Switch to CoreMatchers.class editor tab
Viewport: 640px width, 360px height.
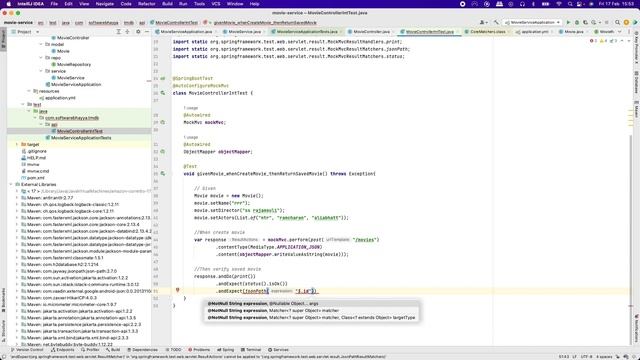[487, 31]
